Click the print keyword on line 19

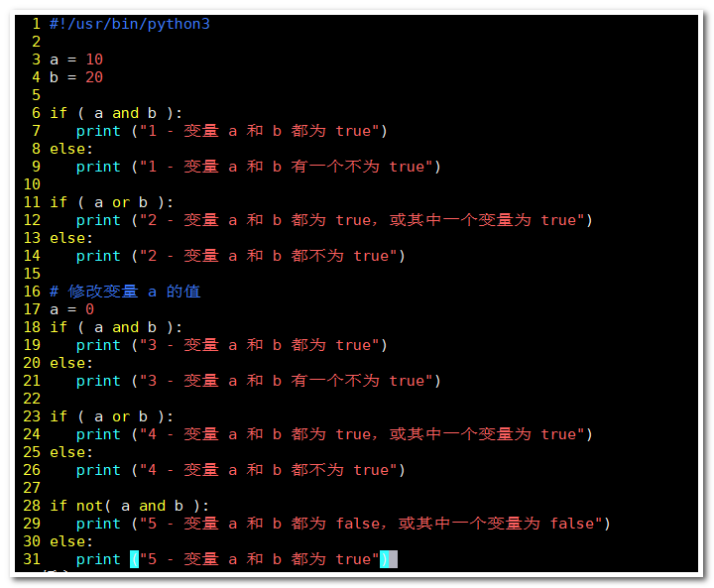click(x=98, y=345)
